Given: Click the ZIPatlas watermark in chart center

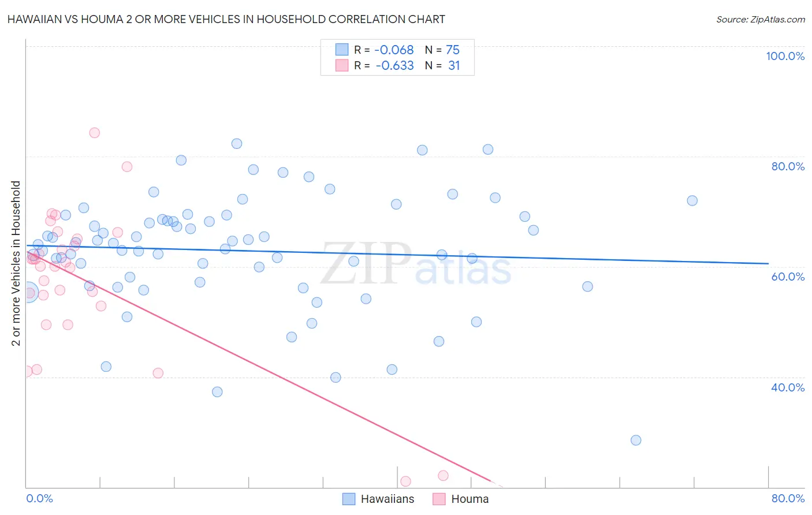Looking at the screenshot, I should tap(416, 264).
